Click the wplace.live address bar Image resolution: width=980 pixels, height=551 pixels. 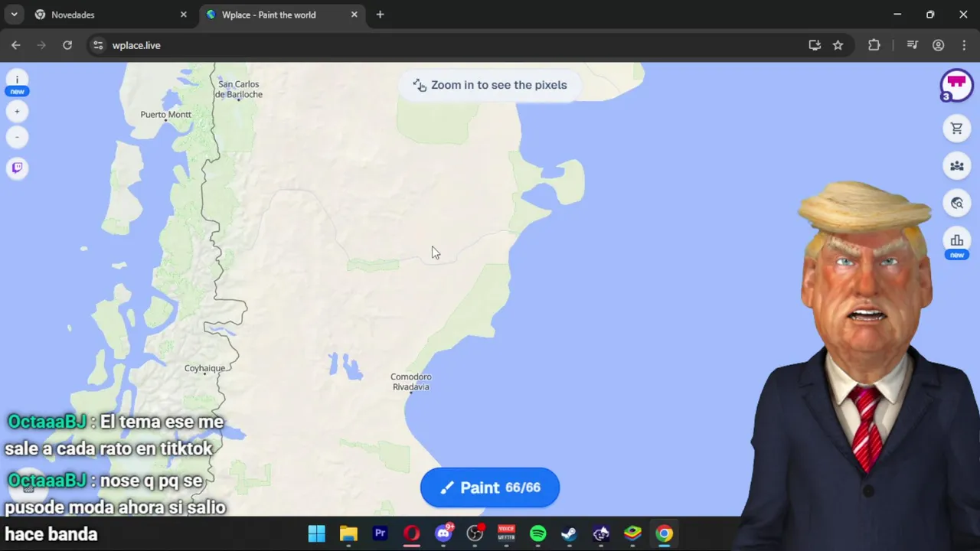tap(444, 45)
